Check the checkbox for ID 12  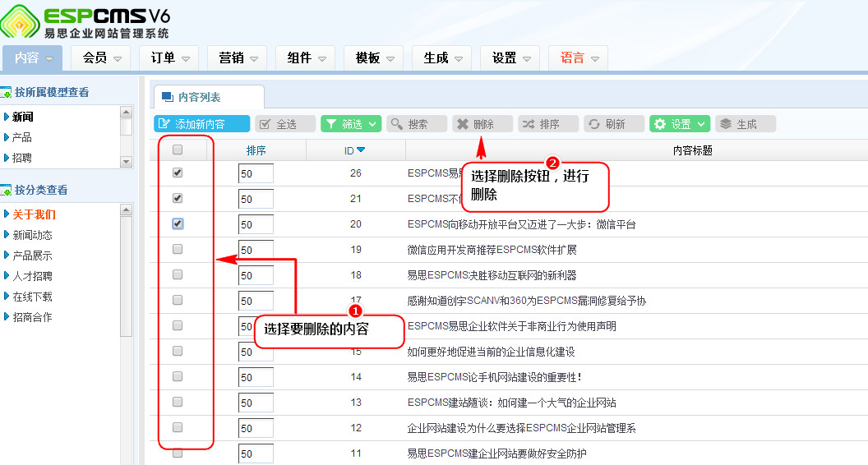click(x=178, y=427)
